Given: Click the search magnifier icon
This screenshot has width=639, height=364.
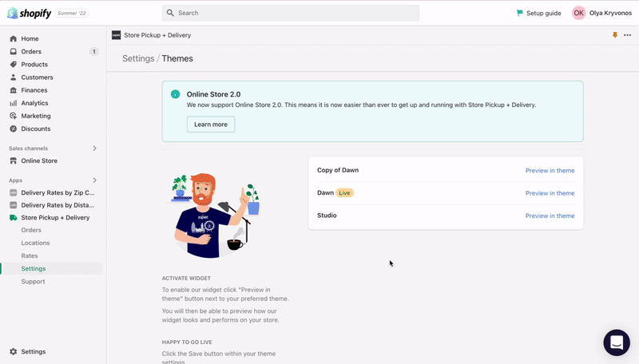Looking at the screenshot, I should pos(170,13).
